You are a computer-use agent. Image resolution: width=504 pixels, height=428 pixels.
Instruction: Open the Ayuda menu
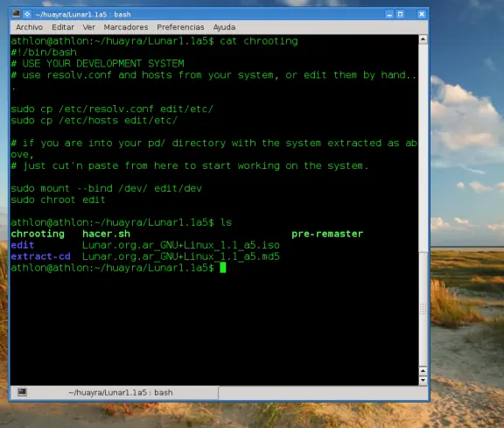[x=224, y=27]
